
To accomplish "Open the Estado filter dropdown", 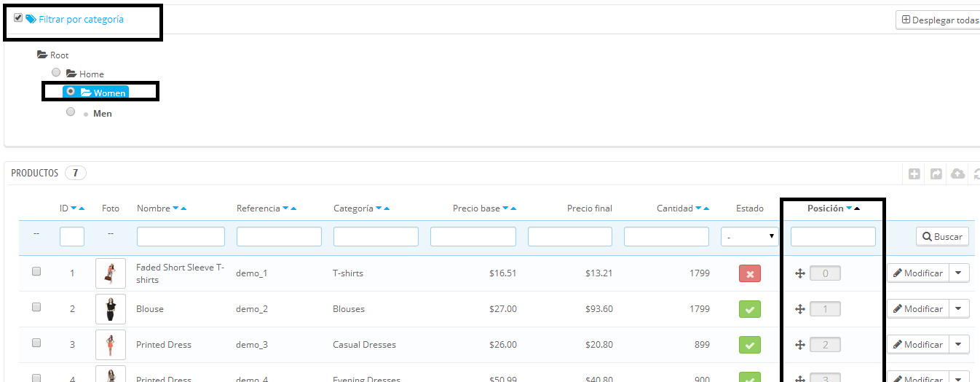I will pos(749,237).
